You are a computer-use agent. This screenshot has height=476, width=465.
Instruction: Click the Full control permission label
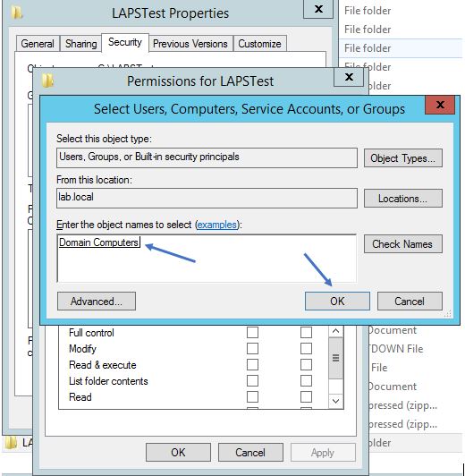coord(91,333)
